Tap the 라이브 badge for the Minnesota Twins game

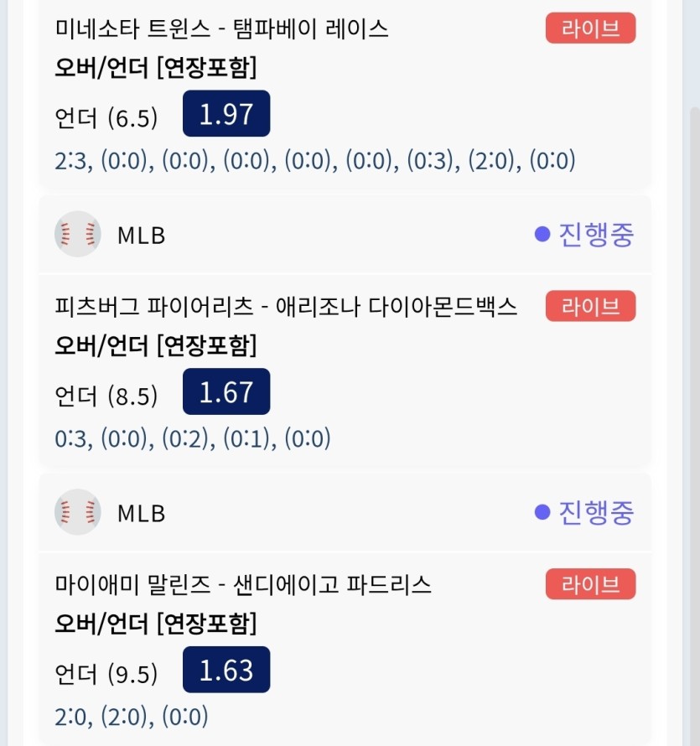click(590, 28)
